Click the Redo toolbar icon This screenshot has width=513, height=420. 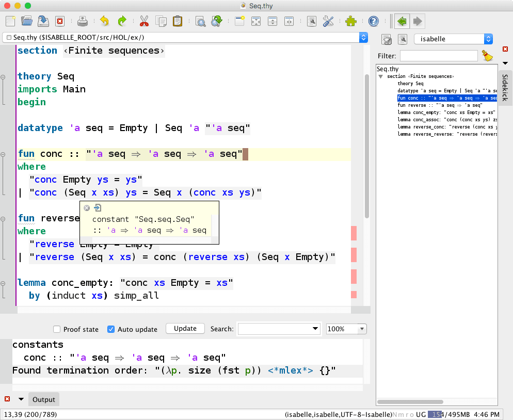[123, 21]
